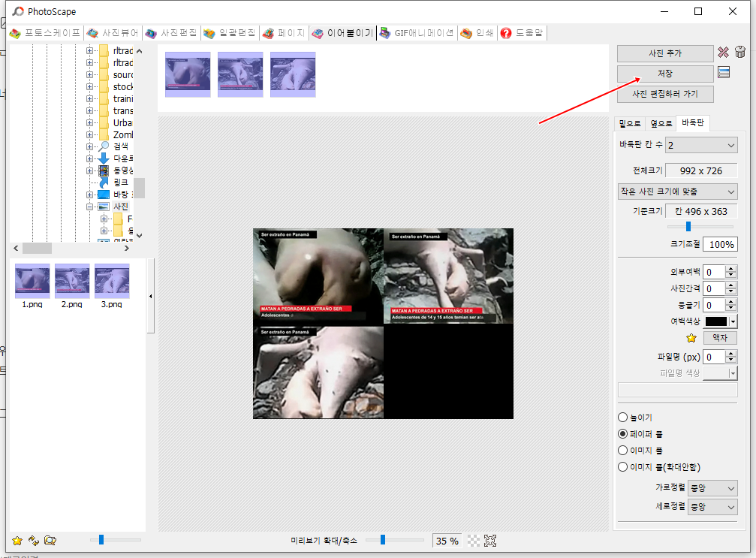The height and width of the screenshot is (558, 756).
Task: Select the 바둑판 tab
Action: click(x=692, y=123)
